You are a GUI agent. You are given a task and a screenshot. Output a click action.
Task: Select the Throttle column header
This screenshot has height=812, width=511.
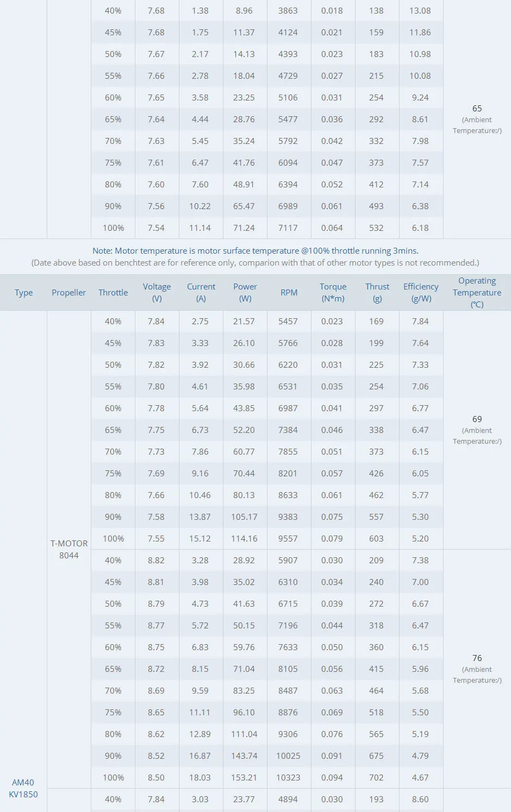(x=113, y=293)
